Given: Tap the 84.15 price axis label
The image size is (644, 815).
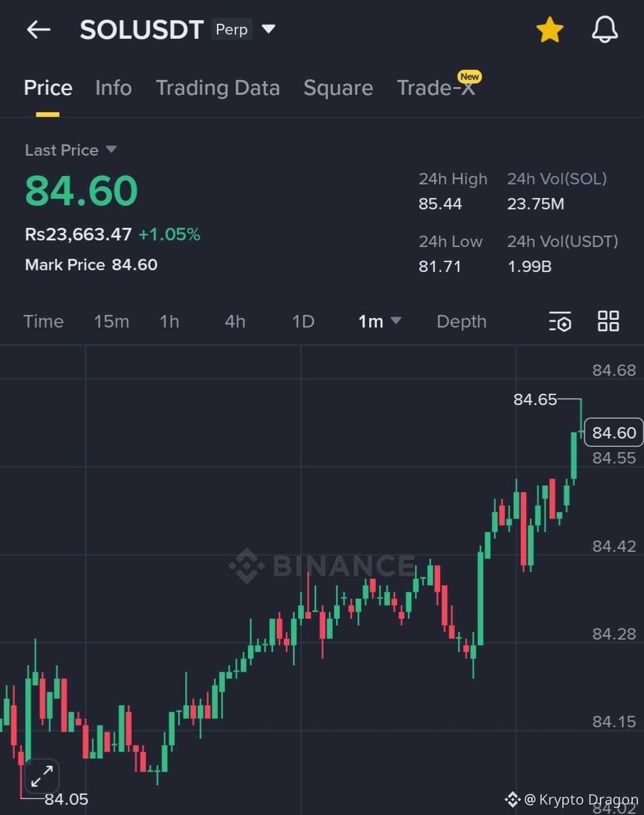Looking at the screenshot, I should click(614, 722).
